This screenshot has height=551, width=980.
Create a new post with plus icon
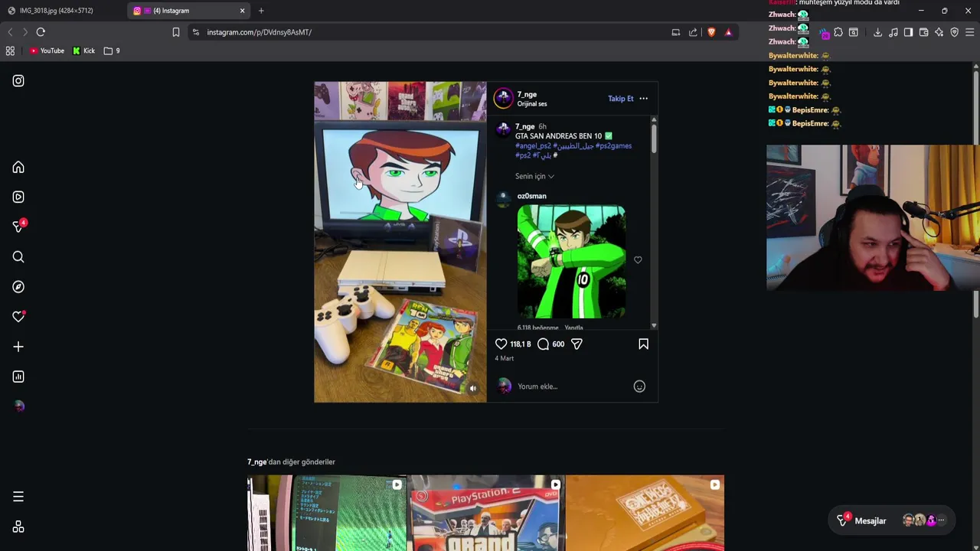(18, 347)
